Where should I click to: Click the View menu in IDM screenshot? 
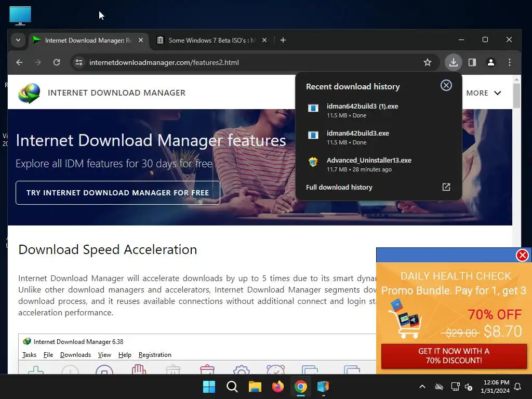pyautogui.click(x=104, y=354)
